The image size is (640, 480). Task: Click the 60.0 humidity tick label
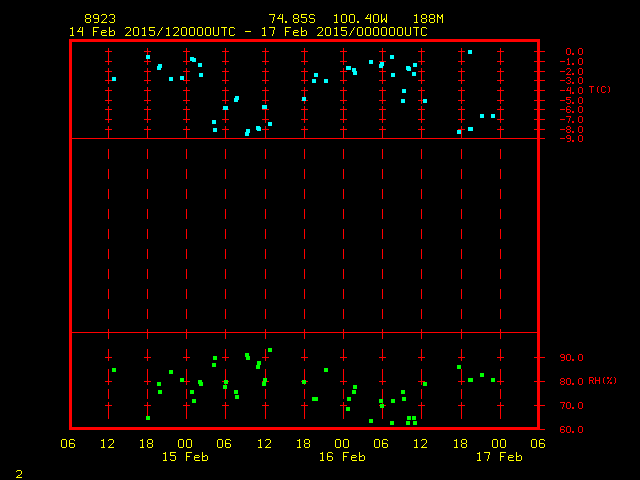[x=571, y=430]
